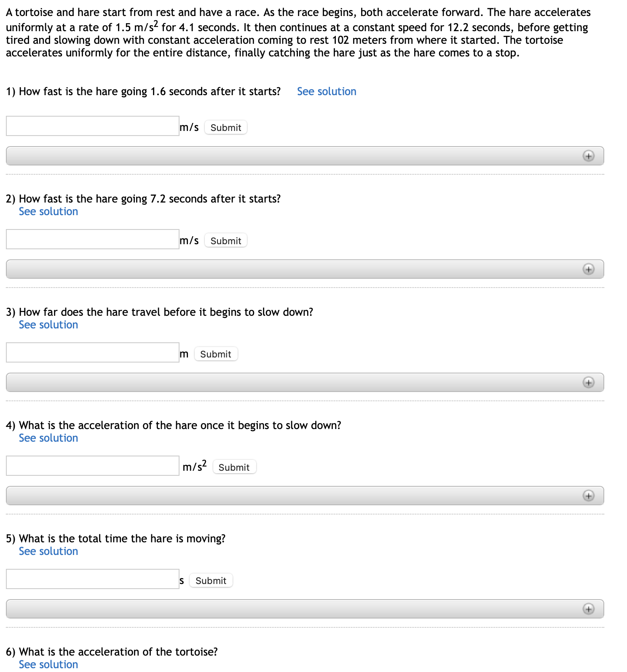The height and width of the screenshot is (672, 627).
Task: View See solution for hare slowdown acceleration
Action: (x=48, y=438)
